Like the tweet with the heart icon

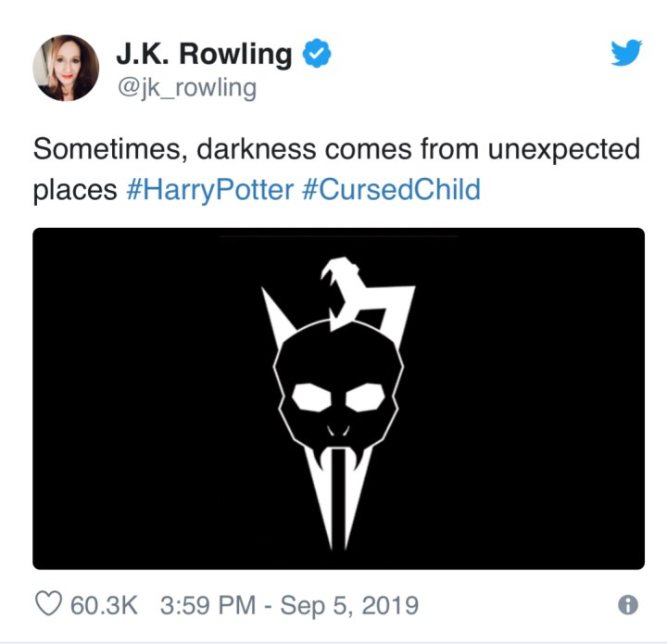[x=47, y=606]
